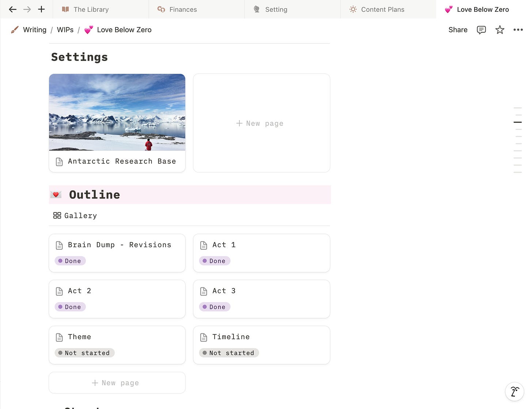Click the Done status on Act 3
532x409 pixels.
(214, 307)
